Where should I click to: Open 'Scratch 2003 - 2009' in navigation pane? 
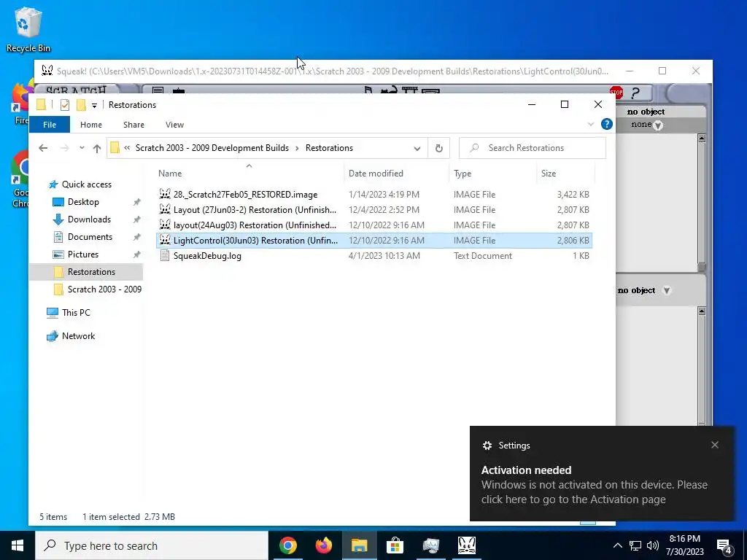pyautogui.click(x=104, y=289)
